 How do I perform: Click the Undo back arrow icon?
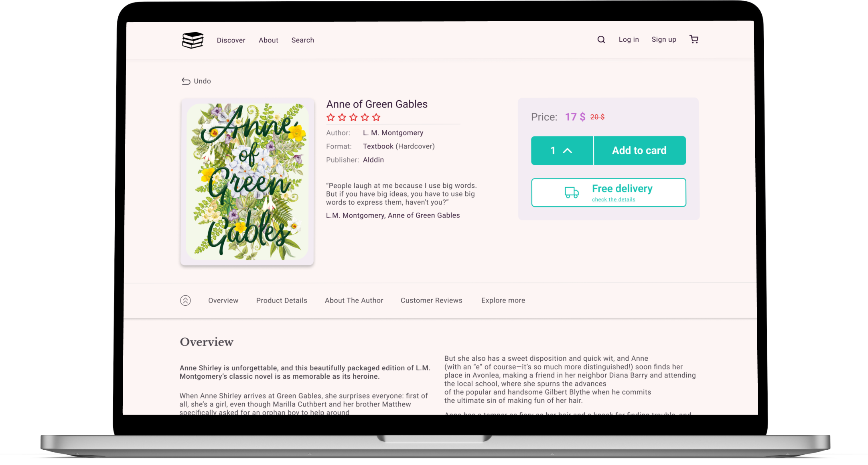click(186, 81)
